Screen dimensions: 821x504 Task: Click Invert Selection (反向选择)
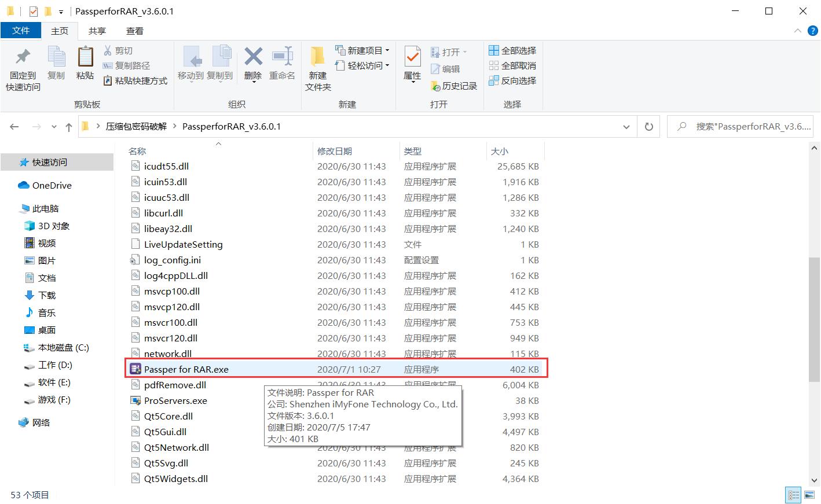(x=512, y=80)
